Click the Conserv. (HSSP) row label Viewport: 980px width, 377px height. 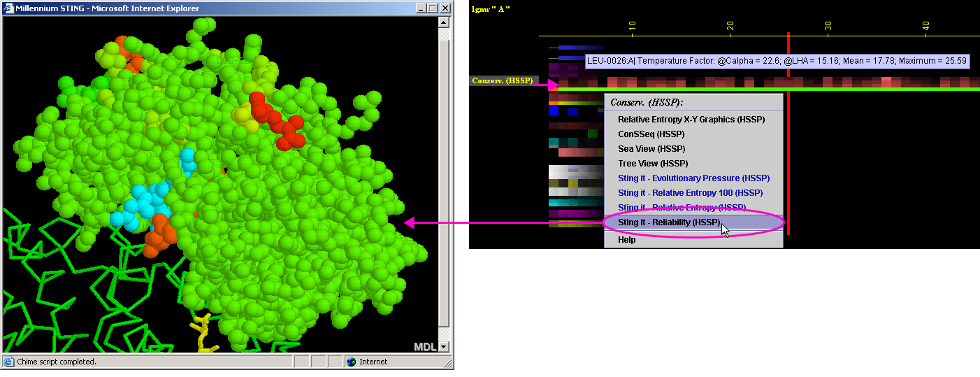click(x=502, y=81)
